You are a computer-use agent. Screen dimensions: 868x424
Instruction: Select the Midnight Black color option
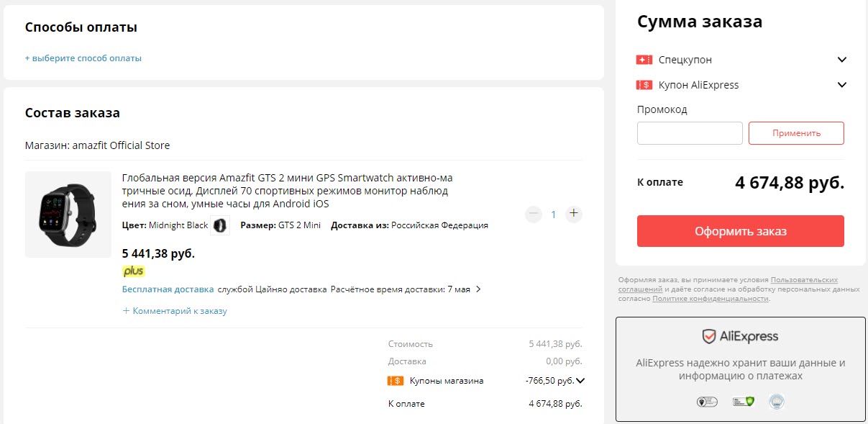(x=221, y=225)
